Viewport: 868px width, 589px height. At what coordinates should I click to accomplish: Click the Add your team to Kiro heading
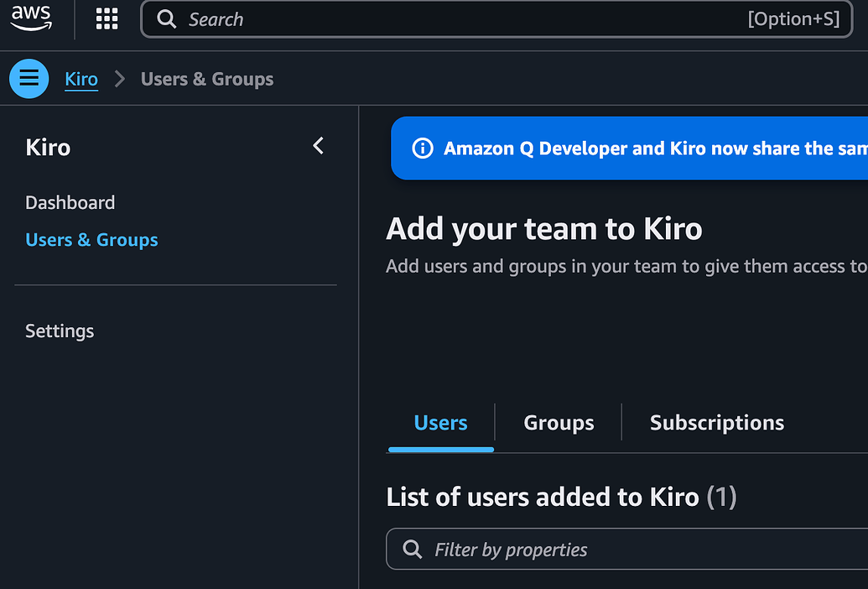point(544,228)
